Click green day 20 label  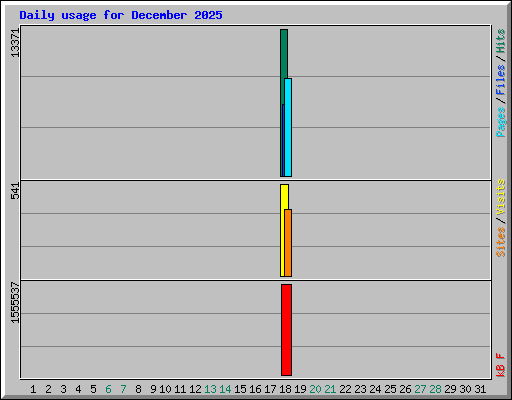(315, 389)
